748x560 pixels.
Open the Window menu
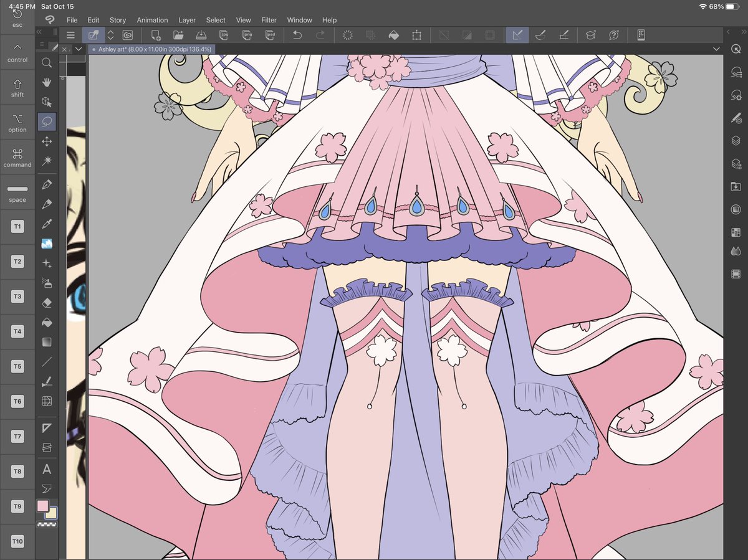tap(299, 20)
